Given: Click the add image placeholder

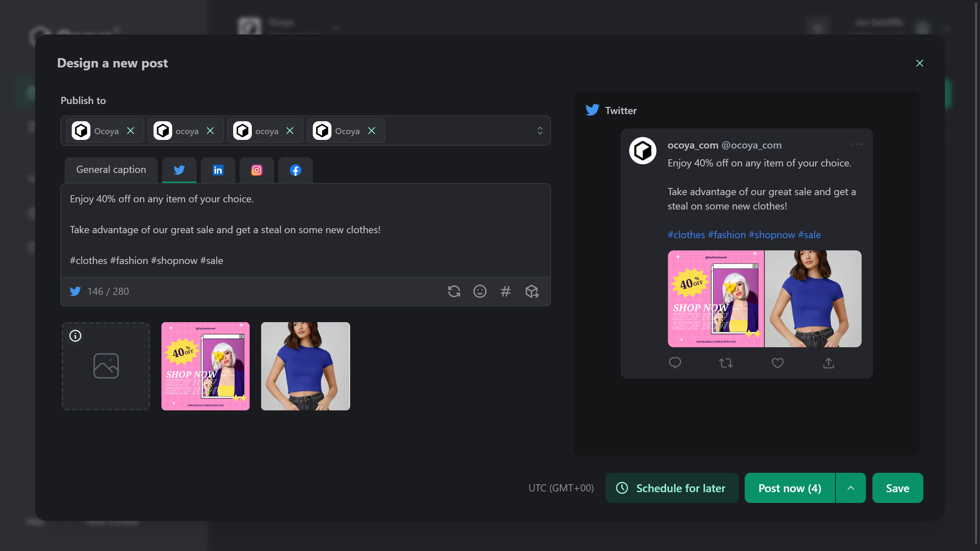Looking at the screenshot, I should point(106,366).
